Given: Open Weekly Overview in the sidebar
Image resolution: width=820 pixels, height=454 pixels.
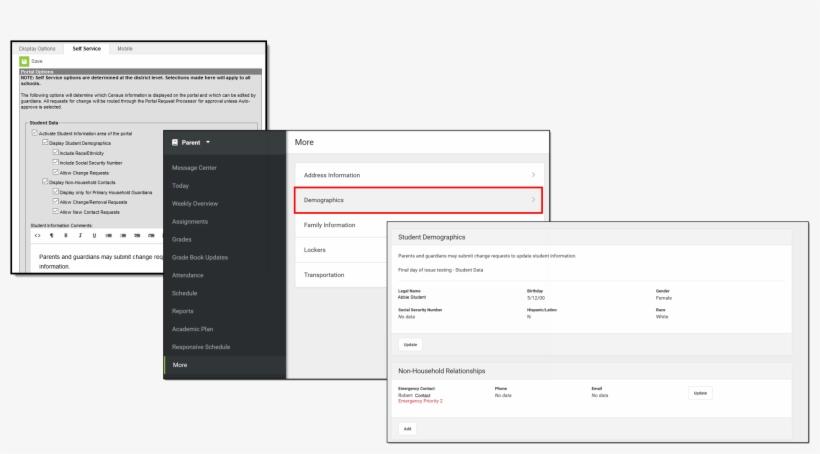Looking at the screenshot, I should pos(195,203).
